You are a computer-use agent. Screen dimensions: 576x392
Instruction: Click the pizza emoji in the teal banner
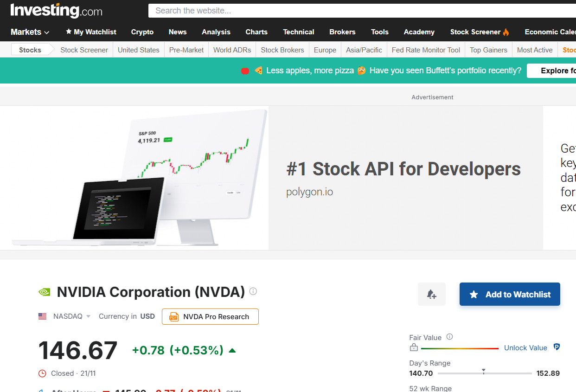(x=258, y=71)
